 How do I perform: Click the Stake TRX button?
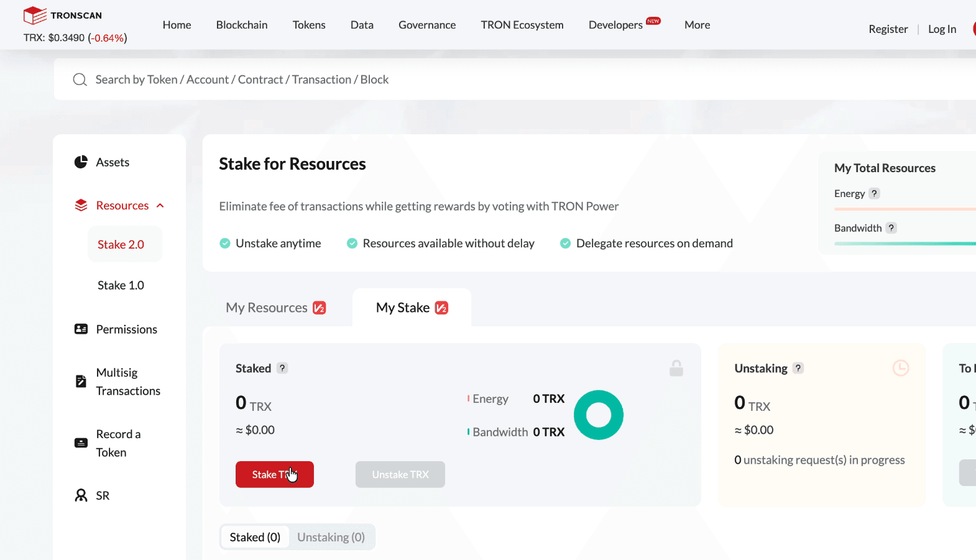coord(275,474)
